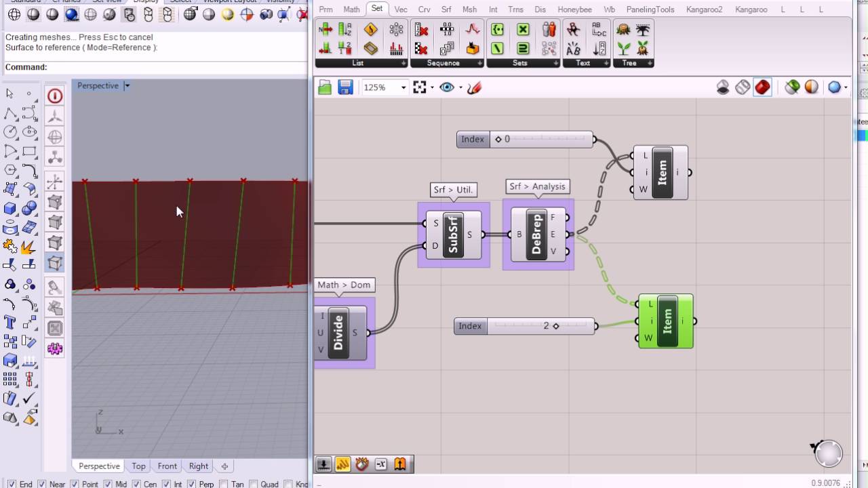
Task: Click the named views eye icon
Action: pyautogui.click(x=446, y=87)
